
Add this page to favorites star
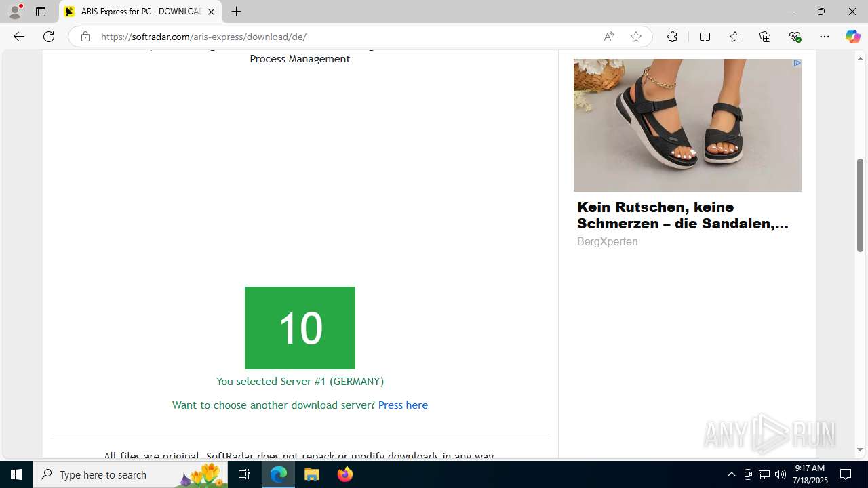coord(636,37)
